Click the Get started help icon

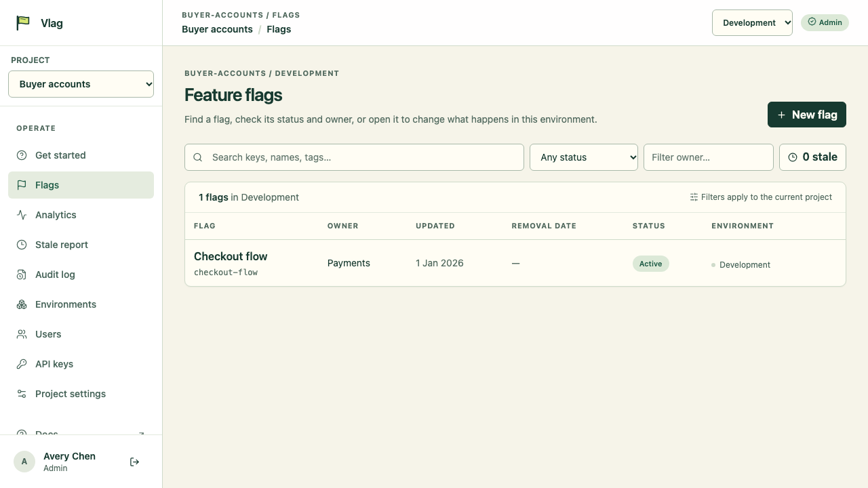point(22,155)
